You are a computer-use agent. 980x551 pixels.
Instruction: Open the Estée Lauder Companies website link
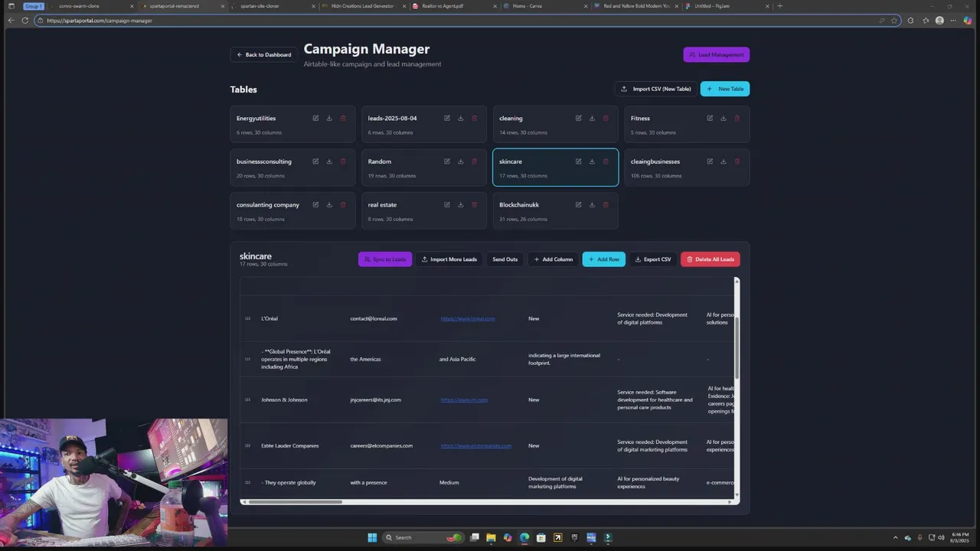click(475, 445)
